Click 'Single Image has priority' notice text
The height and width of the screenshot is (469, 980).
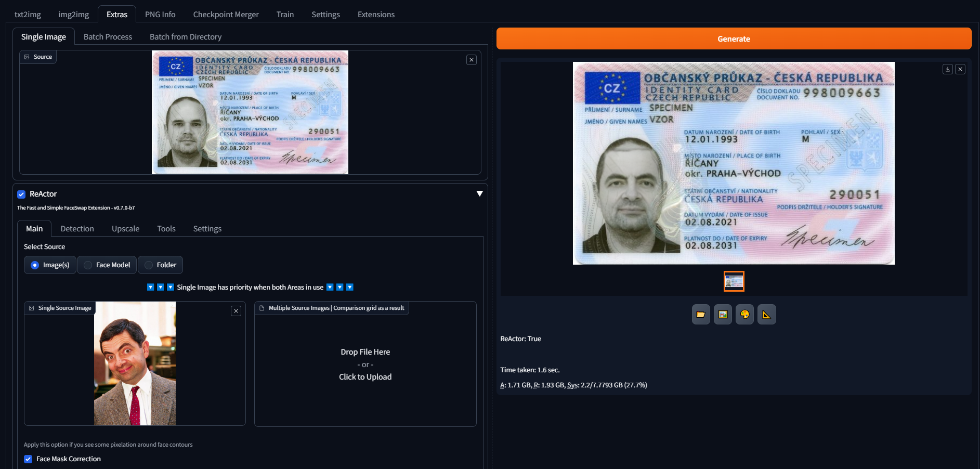point(250,288)
